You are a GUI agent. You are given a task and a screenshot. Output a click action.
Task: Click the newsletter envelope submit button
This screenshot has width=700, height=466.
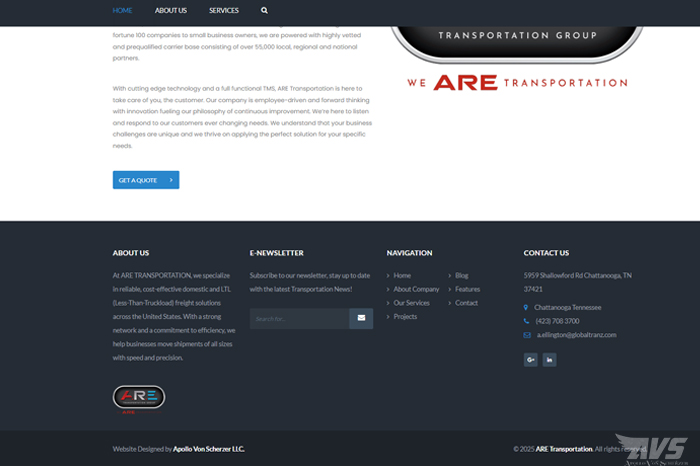(361, 318)
